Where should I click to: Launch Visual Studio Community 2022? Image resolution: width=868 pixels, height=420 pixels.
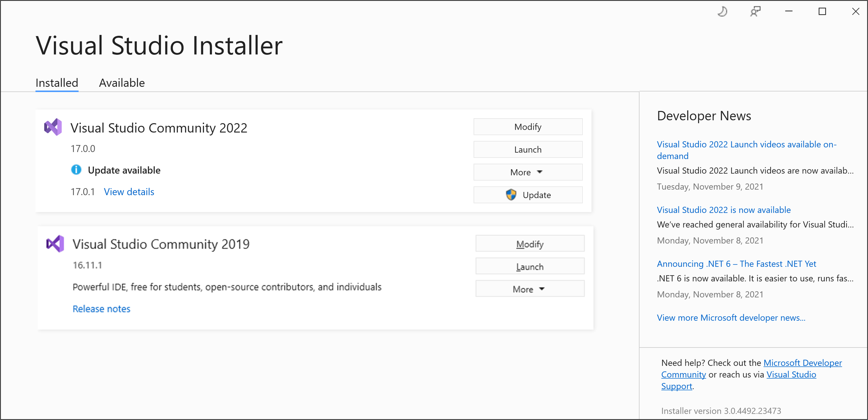(x=528, y=149)
